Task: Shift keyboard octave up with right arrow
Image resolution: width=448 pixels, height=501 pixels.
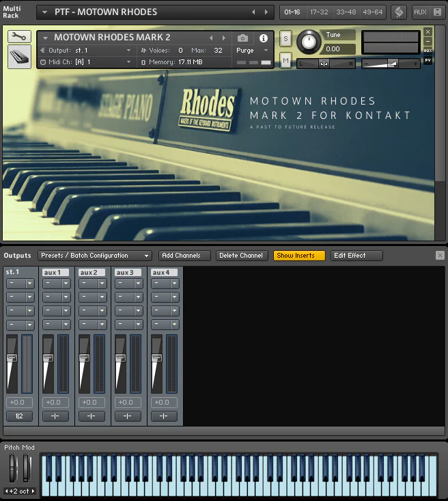Action: [x=33, y=491]
